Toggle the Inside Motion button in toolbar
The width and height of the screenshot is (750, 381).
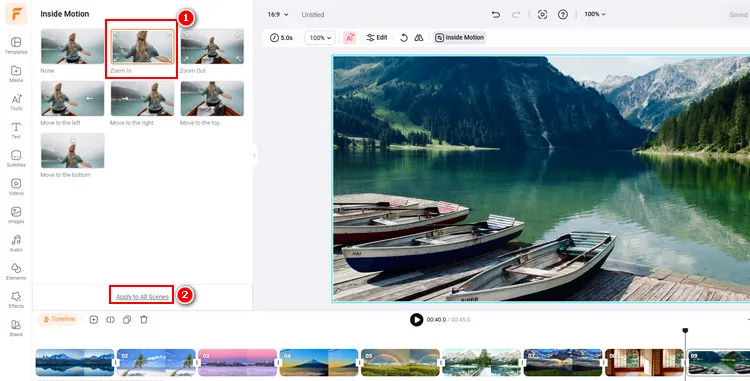coord(460,38)
